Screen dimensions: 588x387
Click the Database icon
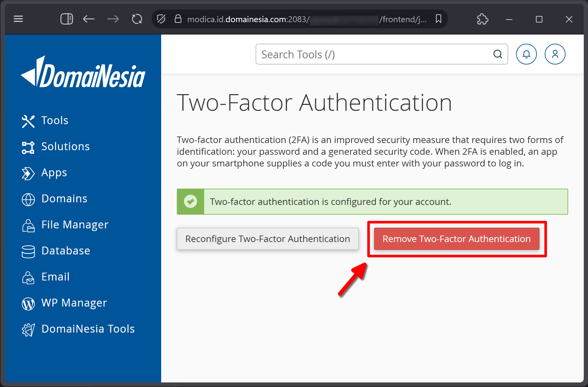(x=28, y=251)
